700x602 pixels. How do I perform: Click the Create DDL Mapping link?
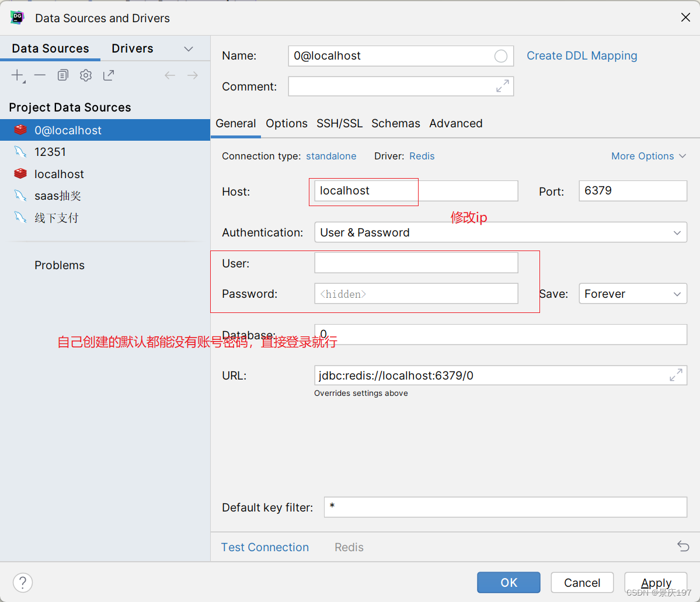(581, 56)
